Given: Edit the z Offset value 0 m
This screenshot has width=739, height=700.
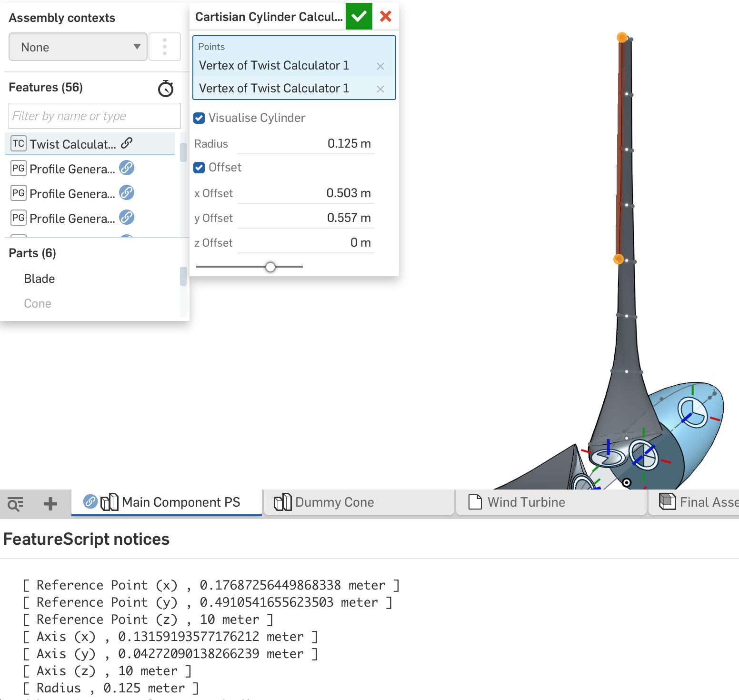Looking at the screenshot, I should pos(306,242).
